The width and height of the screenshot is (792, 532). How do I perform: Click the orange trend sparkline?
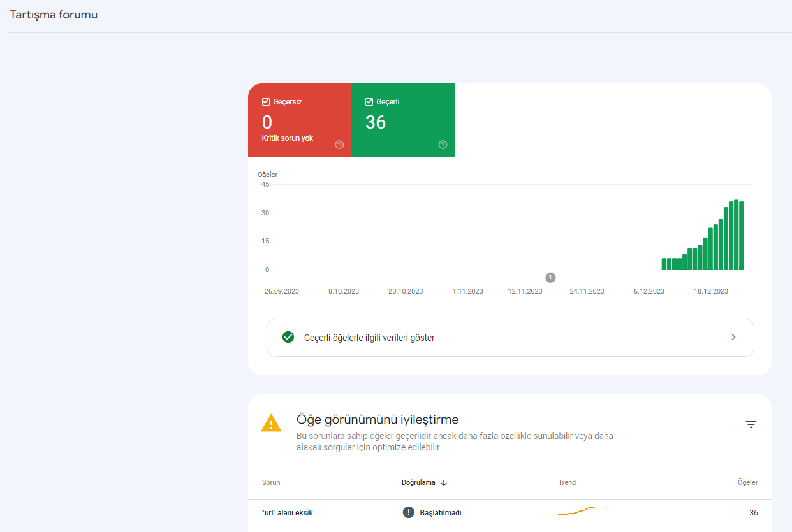click(x=576, y=511)
